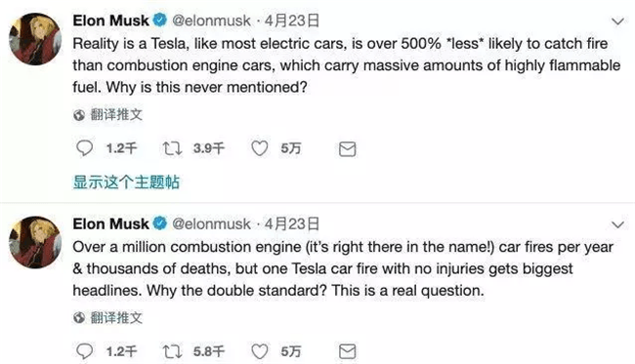Expand the first tweet's chevron options menu
This screenshot has width=635, height=364.
pyautogui.click(x=617, y=21)
